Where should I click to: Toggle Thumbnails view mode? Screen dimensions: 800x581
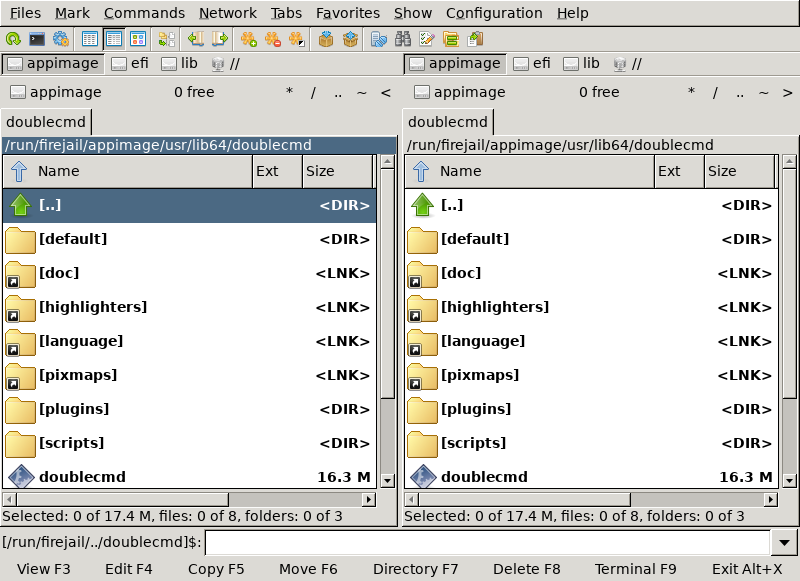pos(138,39)
